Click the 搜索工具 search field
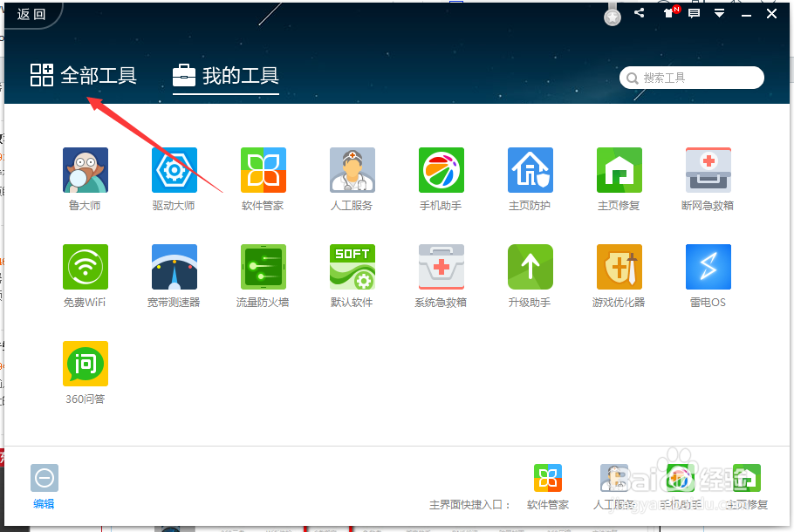794x532 pixels. point(692,78)
